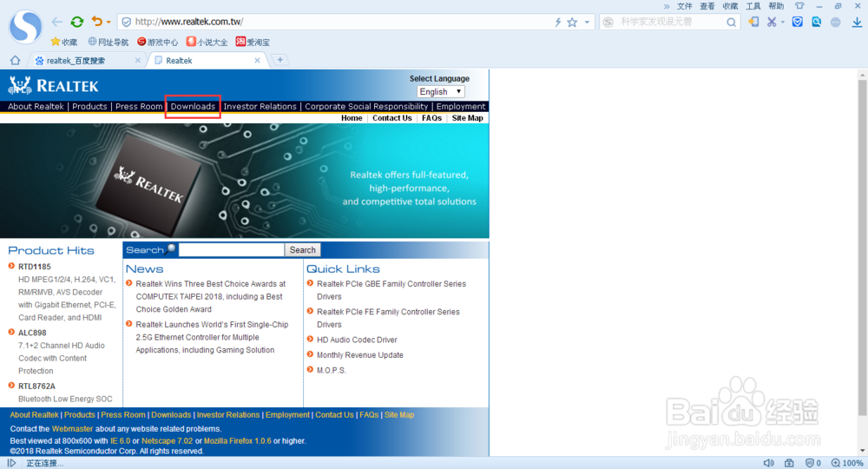Click the magnifier icon in the search box

click(731, 23)
